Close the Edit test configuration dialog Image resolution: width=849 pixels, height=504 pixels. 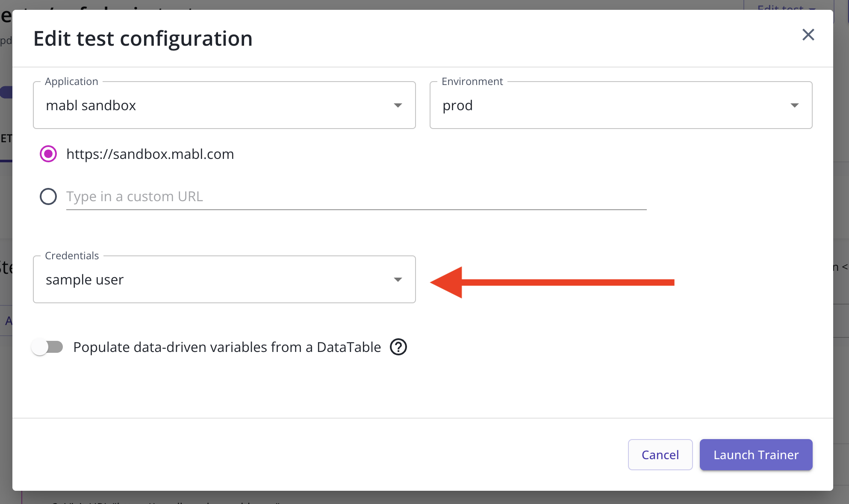(x=808, y=35)
